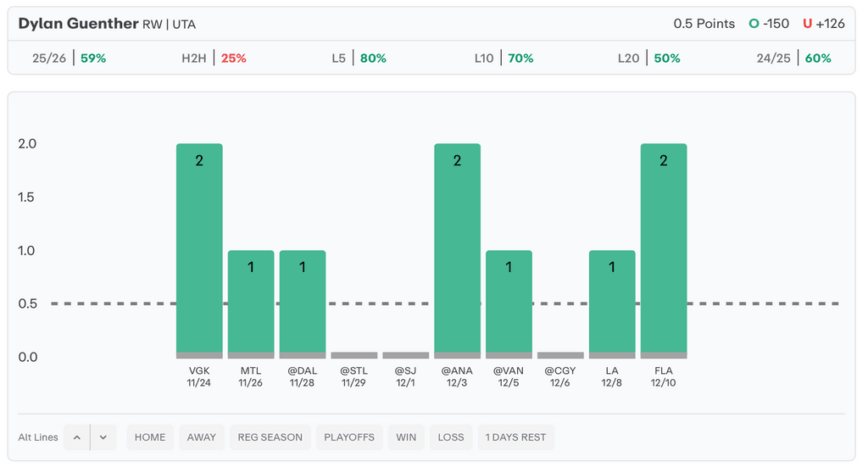Filter games by WIN
Image resolution: width=868 pixels, height=473 pixels.
pos(406,437)
